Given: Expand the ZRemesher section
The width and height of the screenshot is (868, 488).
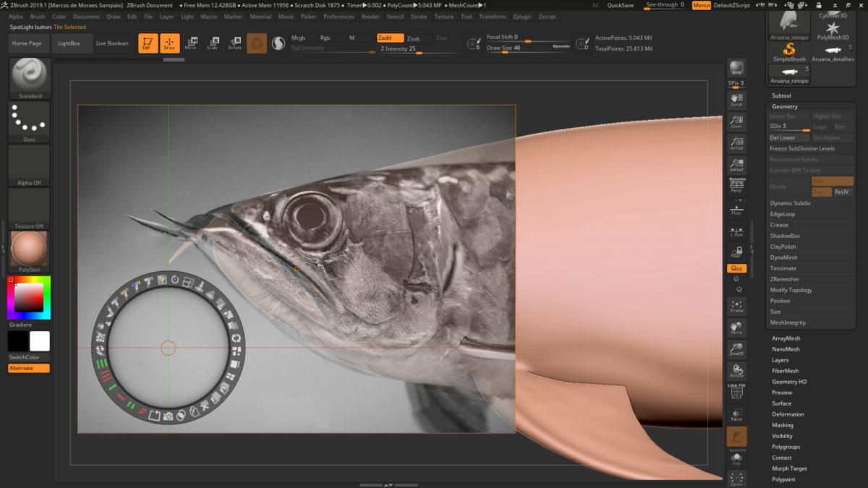Looking at the screenshot, I should pos(785,279).
